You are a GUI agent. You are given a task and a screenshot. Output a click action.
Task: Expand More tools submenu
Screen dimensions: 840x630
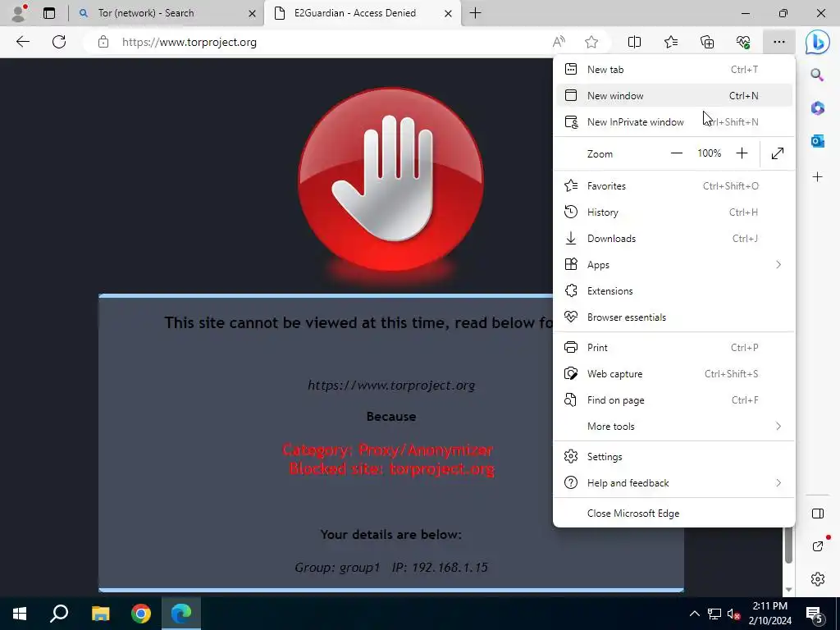[x=674, y=427]
